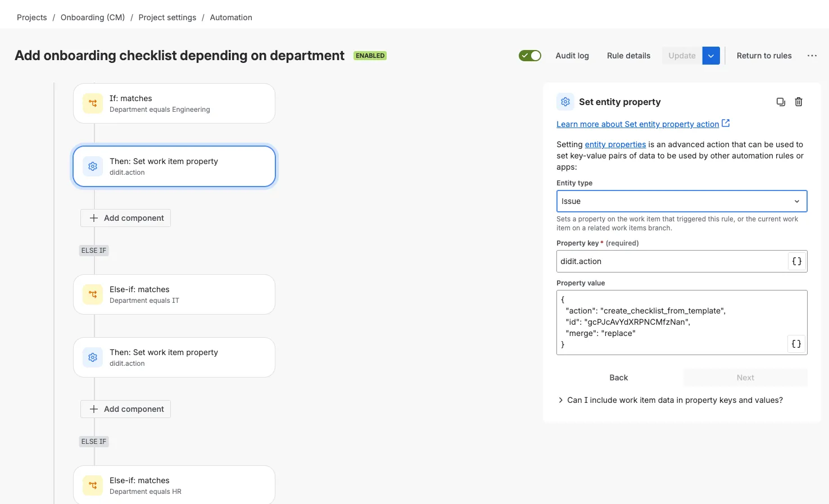
Task: Open the Project settings breadcrumb
Action: [x=167, y=17]
